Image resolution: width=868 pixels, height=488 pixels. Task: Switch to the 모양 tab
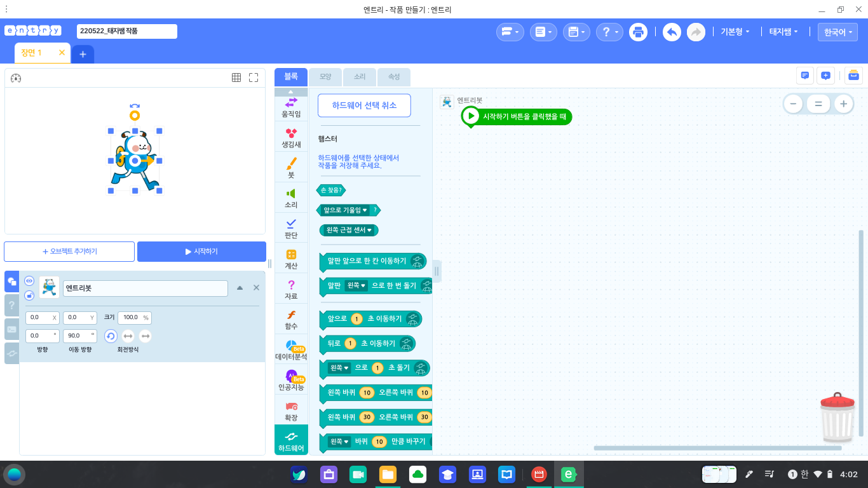325,77
